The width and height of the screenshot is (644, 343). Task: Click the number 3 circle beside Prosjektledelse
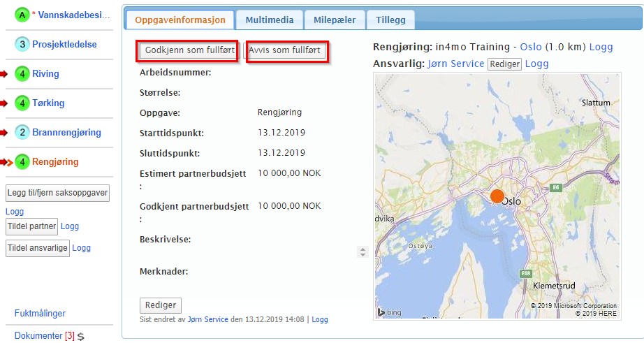(22, 45)
